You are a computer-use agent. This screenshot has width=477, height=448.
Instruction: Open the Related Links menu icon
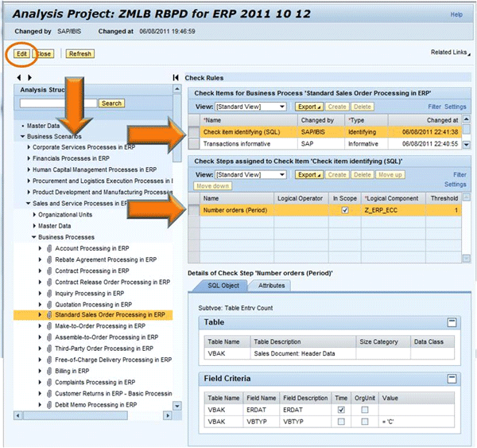pyautogui.click(x=467, y=53)
